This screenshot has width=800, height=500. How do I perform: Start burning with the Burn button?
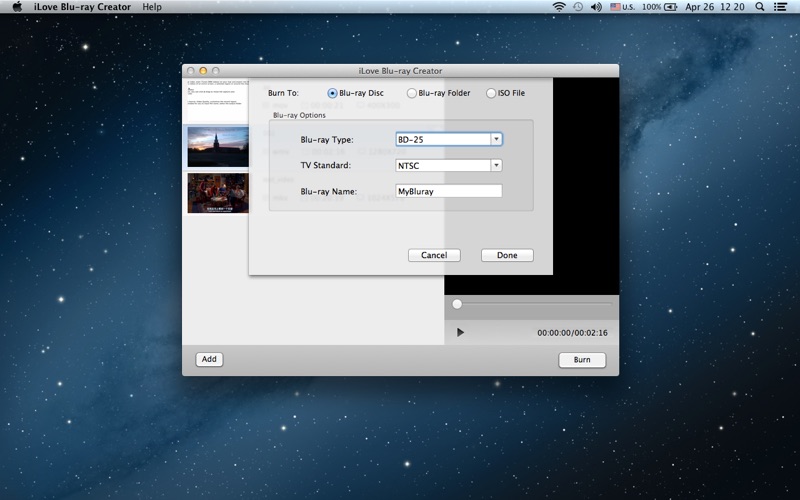coord(582,360)
